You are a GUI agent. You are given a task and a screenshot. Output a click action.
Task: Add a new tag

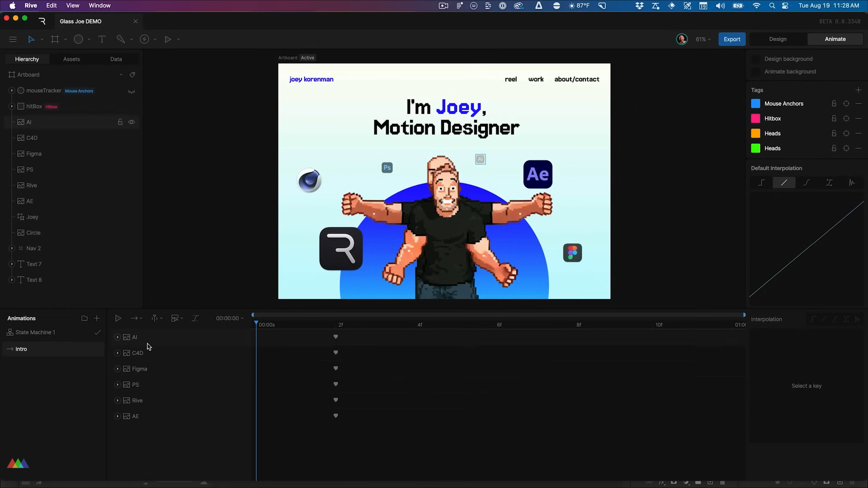point(859,90)
